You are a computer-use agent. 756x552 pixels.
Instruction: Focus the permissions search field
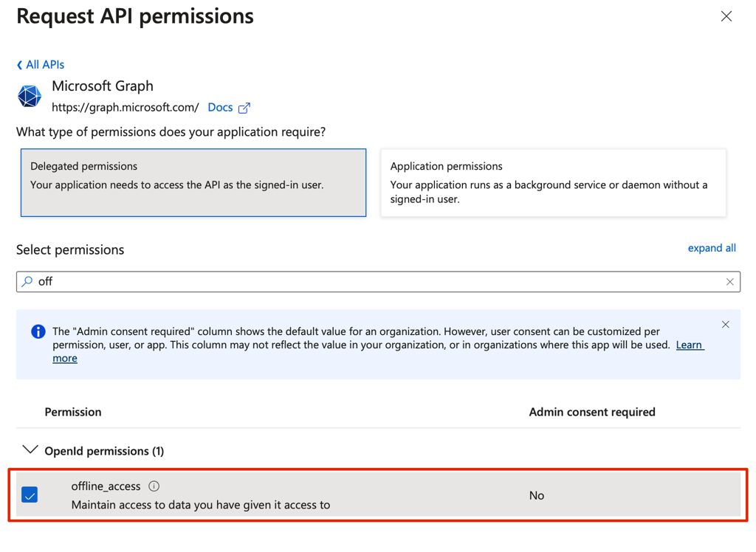pos(379,282)
